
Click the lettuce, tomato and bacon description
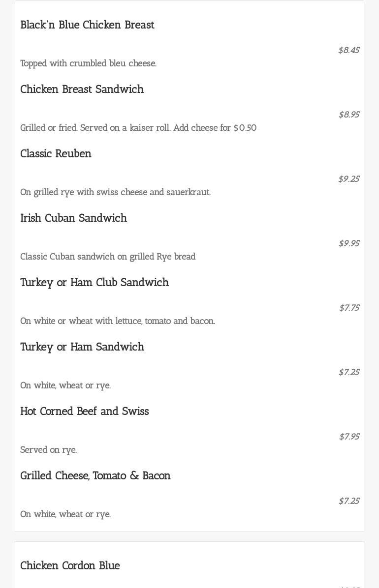point(118,322)
